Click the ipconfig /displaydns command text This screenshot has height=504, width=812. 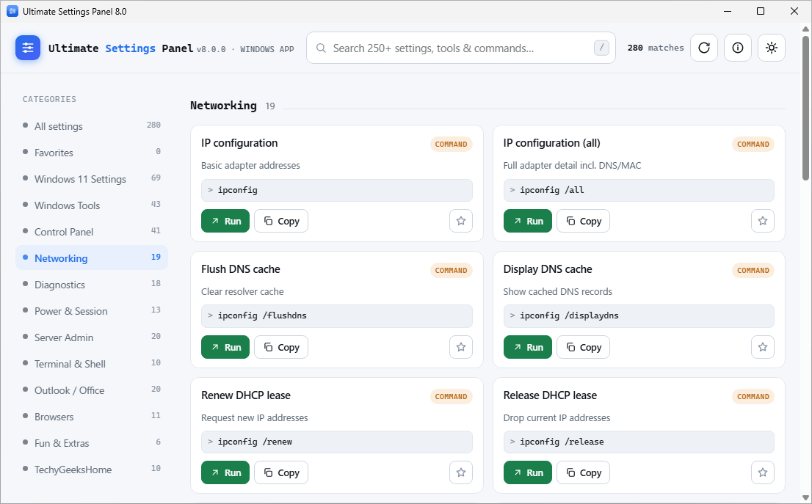tap(569, 315)
